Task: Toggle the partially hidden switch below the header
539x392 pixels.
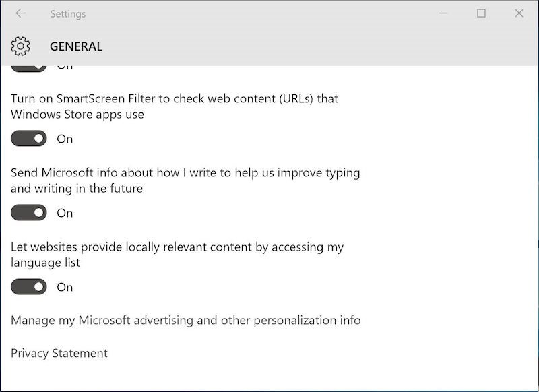Action: pyautogui.click(x=29, y=68)
